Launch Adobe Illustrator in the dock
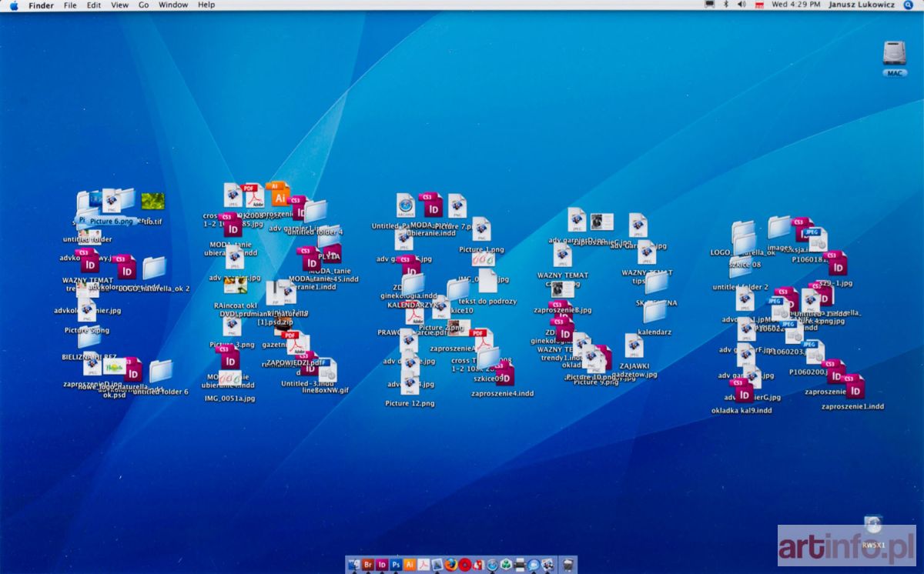 click(410, 565)
